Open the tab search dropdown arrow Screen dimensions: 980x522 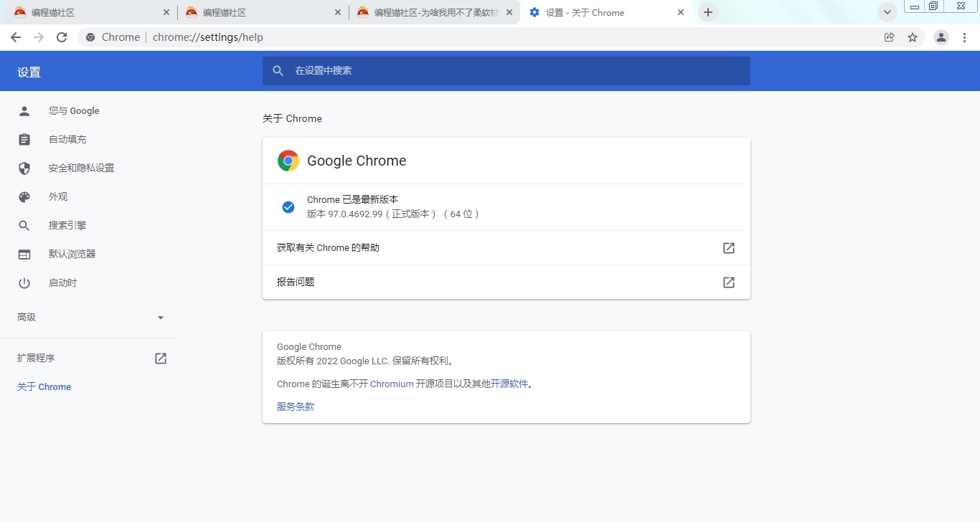[888, 12]
